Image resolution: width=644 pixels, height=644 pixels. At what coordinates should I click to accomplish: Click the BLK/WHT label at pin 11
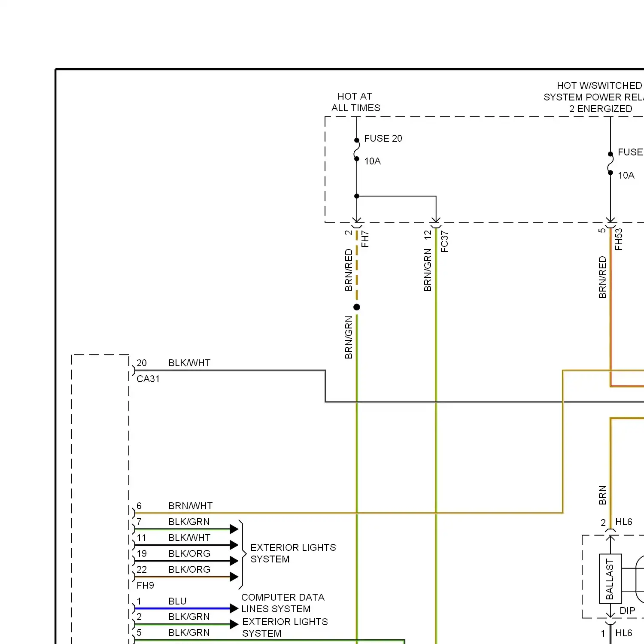189,538
